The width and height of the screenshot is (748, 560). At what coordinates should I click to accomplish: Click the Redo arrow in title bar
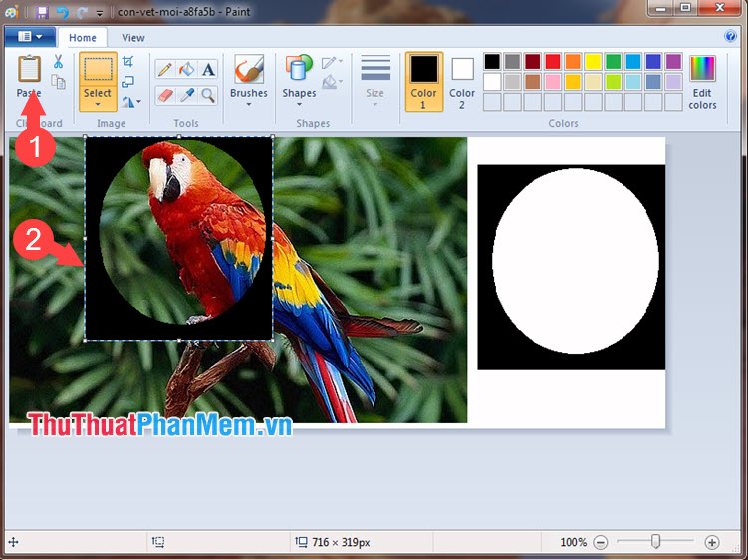point(82,12)
